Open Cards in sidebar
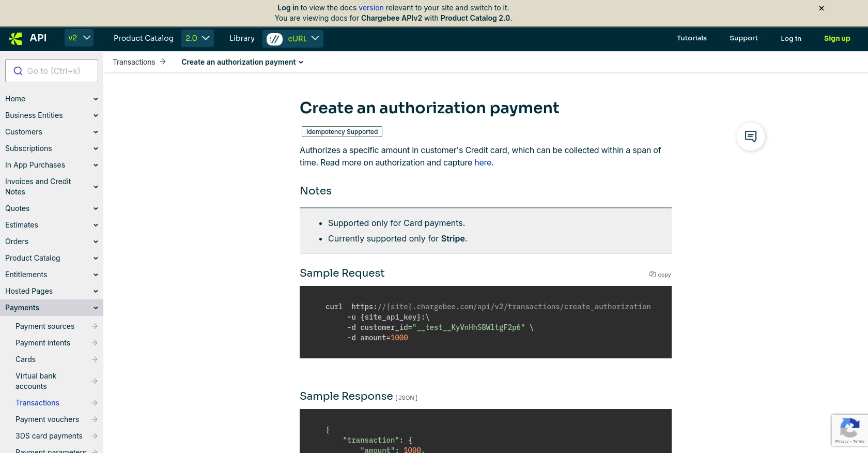868x453 pixels. pyautogui.click(x=25, y=359)
